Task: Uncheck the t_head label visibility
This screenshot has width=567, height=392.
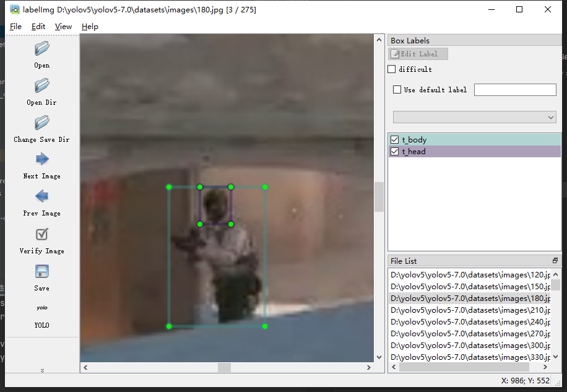Action: pos(394,152)
